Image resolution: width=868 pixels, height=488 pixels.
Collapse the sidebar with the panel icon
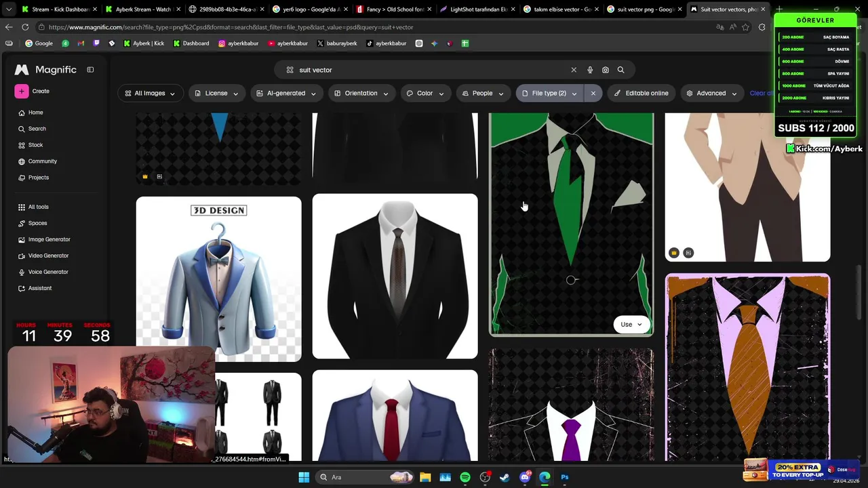click(90, 70)
